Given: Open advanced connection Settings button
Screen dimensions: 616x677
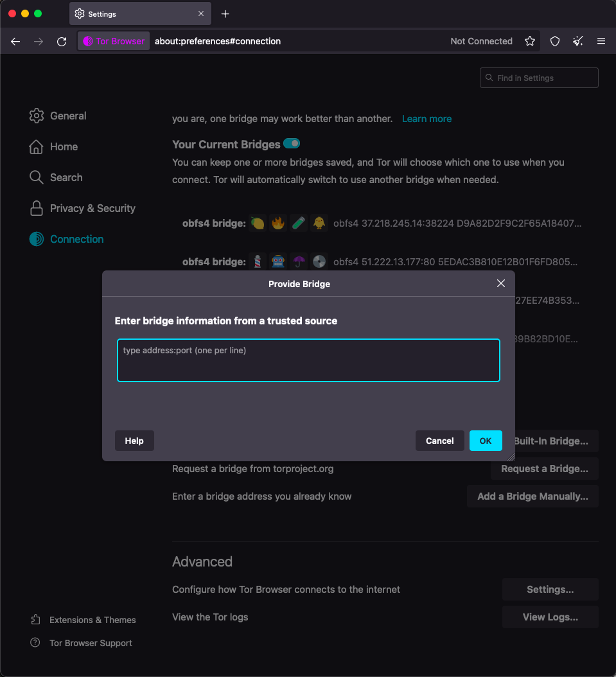Looking at the screenshot, I should (x=550, y=590).
